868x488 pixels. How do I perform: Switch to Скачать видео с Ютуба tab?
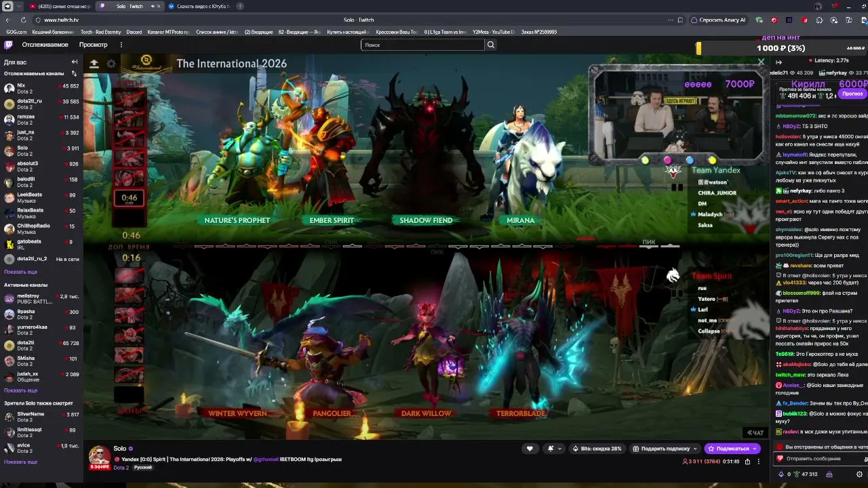199,6
